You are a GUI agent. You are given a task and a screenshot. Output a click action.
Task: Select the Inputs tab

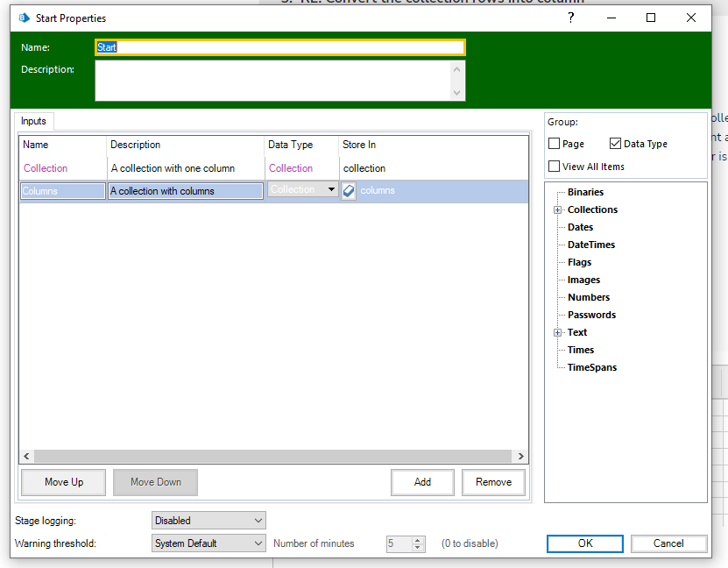[x=33, y=121]
